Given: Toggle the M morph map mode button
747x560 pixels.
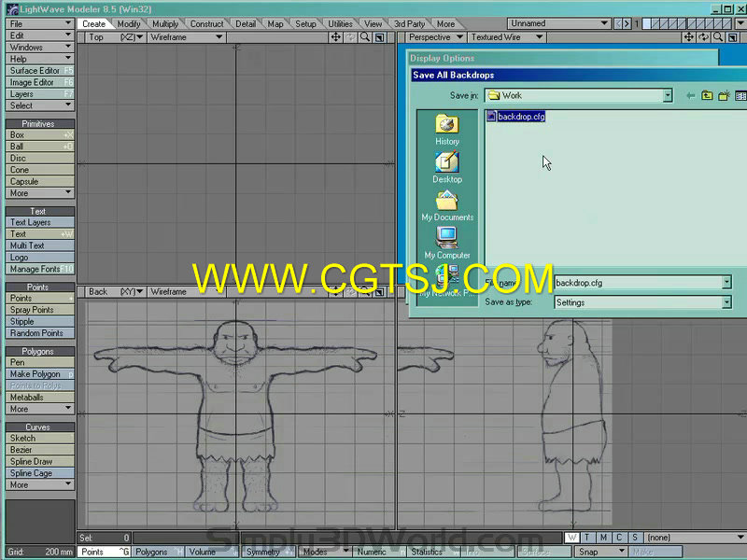Looking at the screenshot, I should pyautogui.click(x=603, y=538).
